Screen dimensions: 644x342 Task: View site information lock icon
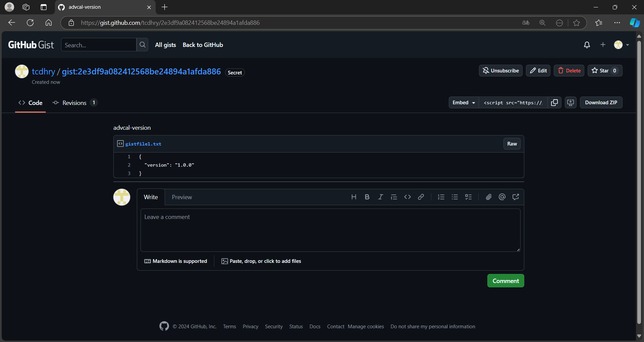(x=71, y=23)
